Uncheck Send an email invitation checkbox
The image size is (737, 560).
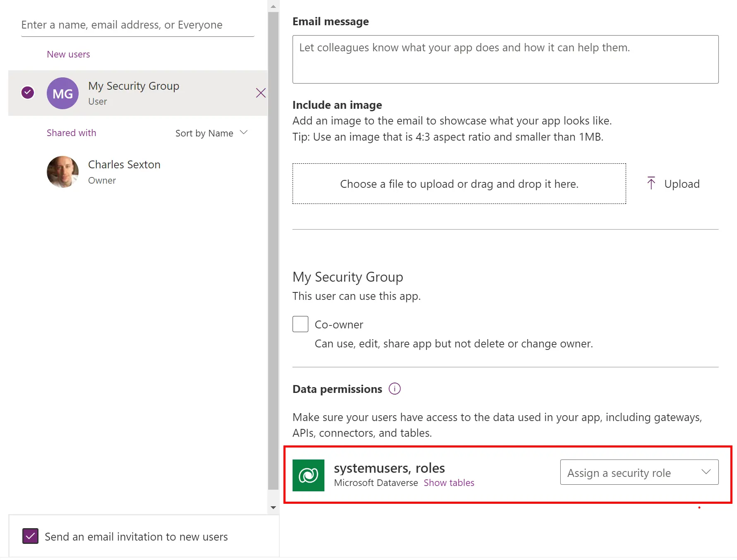[31, 536]
